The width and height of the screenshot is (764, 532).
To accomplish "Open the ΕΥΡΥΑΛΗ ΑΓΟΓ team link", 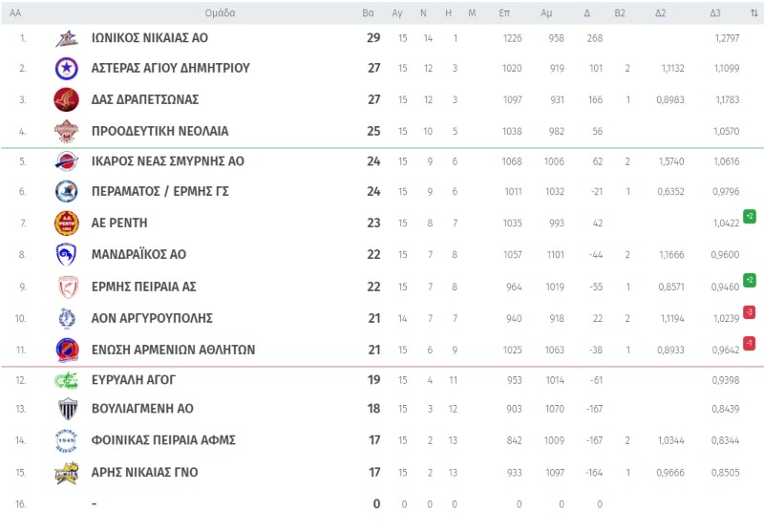I will [133, 380].
